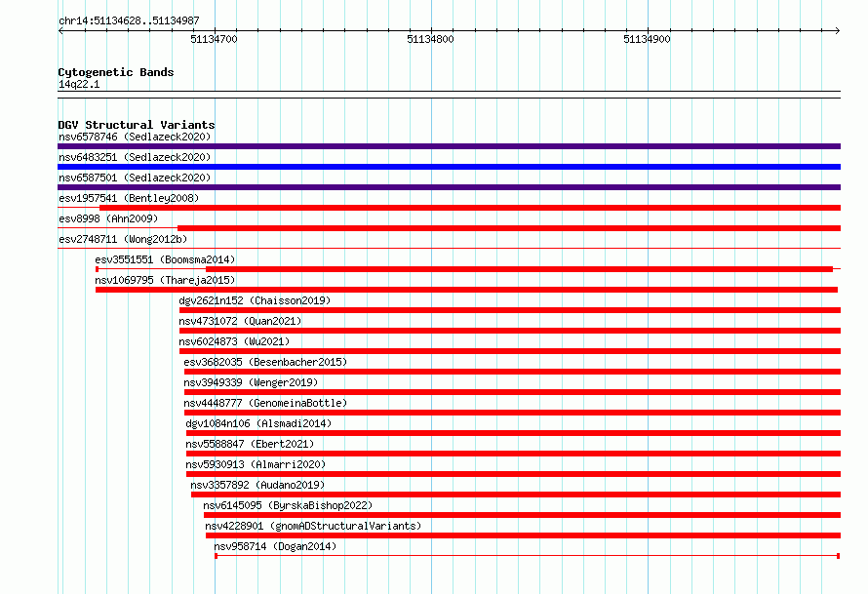Click the red bar under esv3551551 (Boomsma2014)
This screenshot has width=868, height=594.
tap(519, 269)
